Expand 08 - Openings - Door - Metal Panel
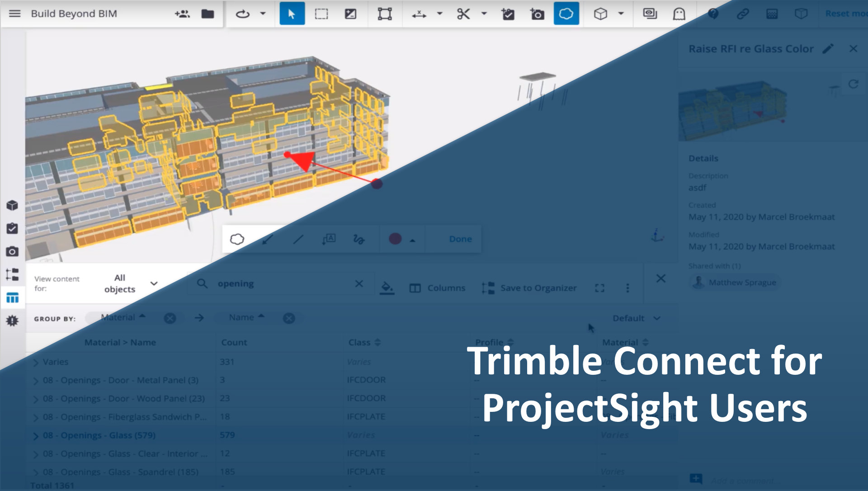The height and width of the screenshot is (491, 868). 36,381
